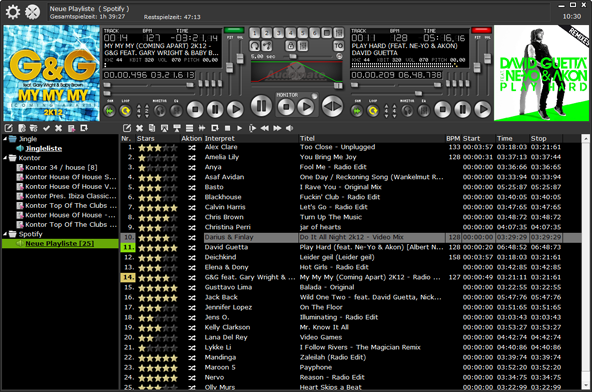Click the fast-forward double-arrow in the track toolbar
Viewport: 592px width, 392px height.
[277, 128]
